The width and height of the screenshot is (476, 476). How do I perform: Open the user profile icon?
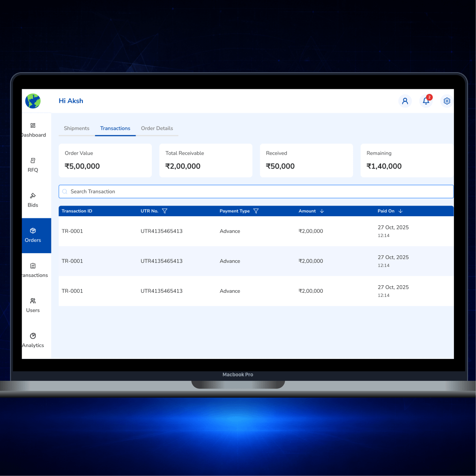(x=405, y=101)
